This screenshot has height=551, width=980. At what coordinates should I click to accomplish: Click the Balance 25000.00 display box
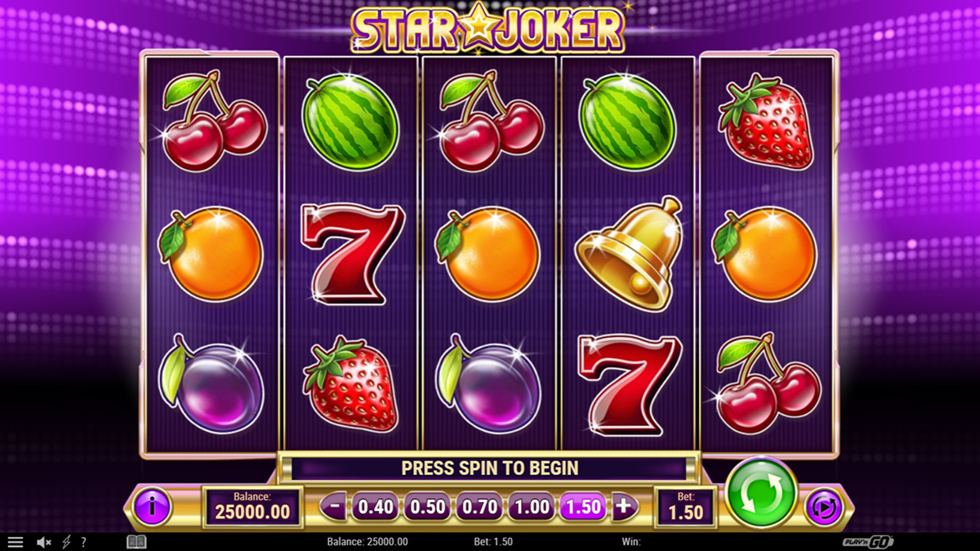[252, 507]
